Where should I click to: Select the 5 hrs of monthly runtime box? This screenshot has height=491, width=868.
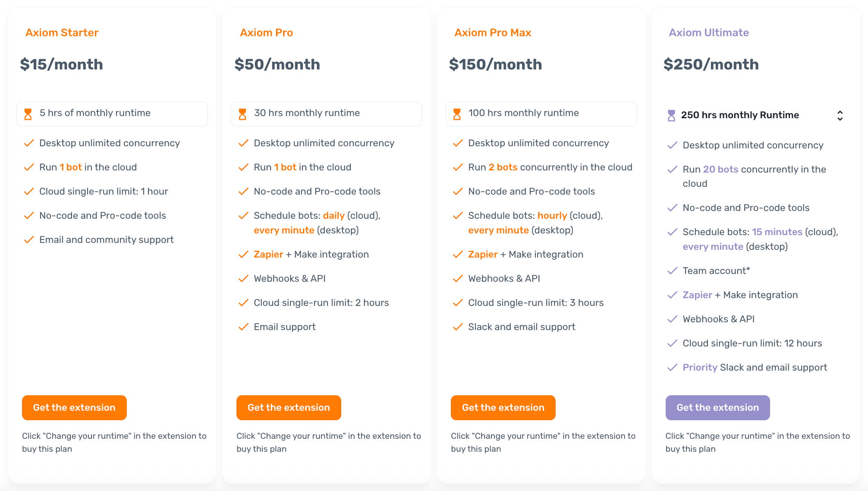[x=112, y=114]
